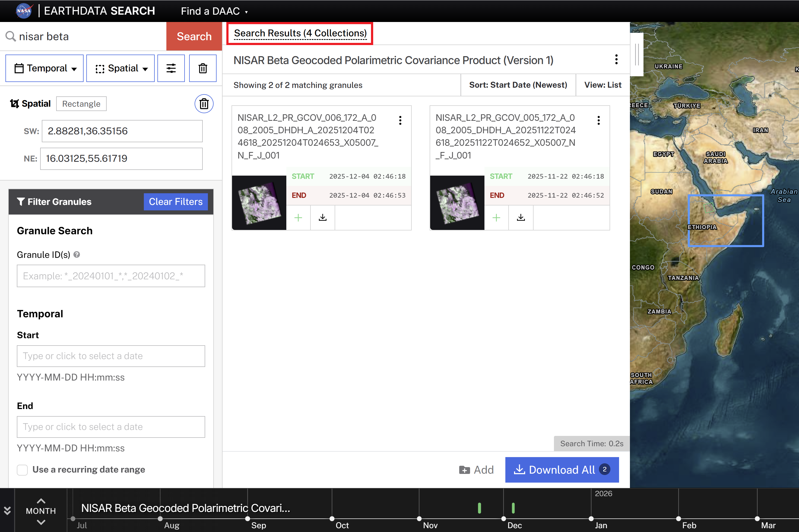Open the advanced search filters icon

tap(171, 68)
